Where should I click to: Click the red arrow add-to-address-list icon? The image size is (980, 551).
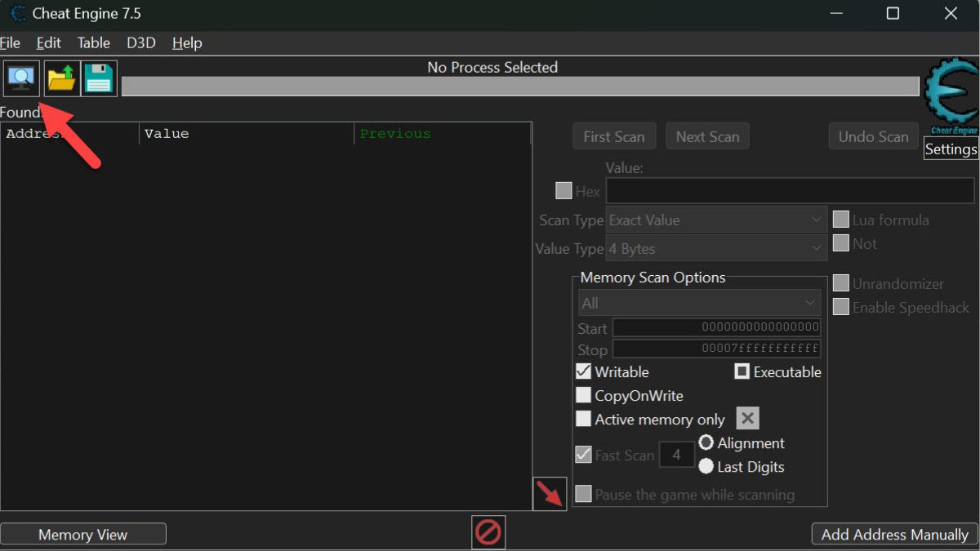[550, 494]
